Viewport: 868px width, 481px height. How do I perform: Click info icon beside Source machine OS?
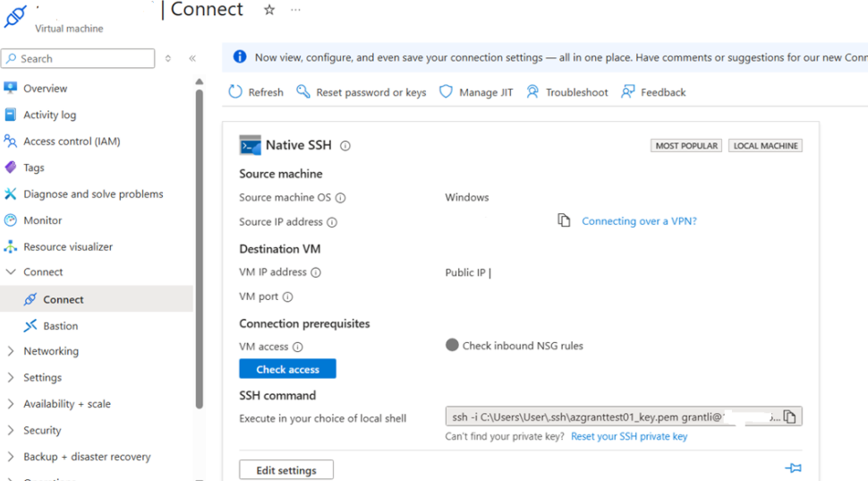click(x=340, y=198)
